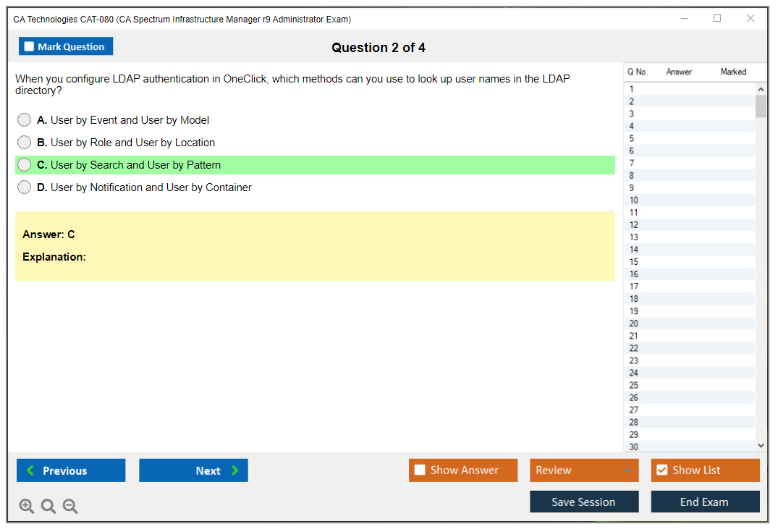This screenshot has height=532, width=778.
Task: Click the zoom out magnifier icon
Action: [70, 507]
